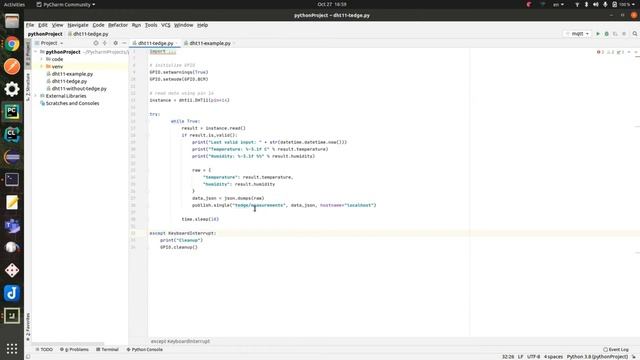This screenshot has width=640, height=360.
Task: Click the locate/select opened file target icon
Action: [96, 43]
